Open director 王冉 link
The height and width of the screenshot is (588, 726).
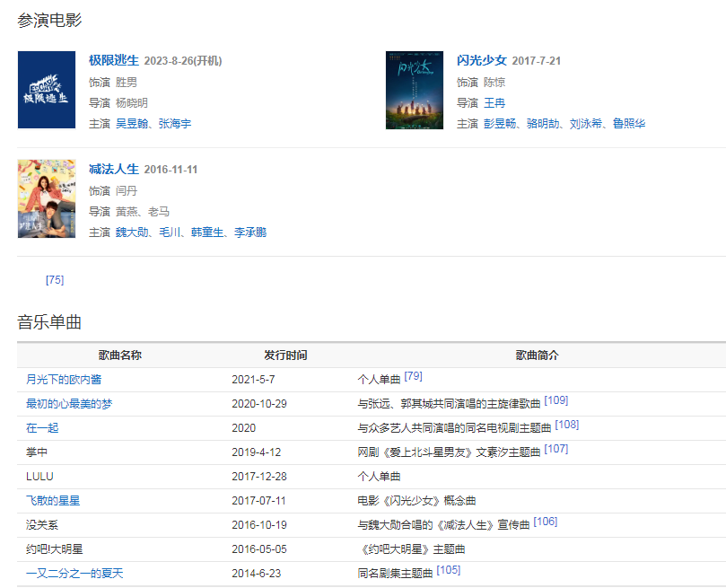(494, 103)
